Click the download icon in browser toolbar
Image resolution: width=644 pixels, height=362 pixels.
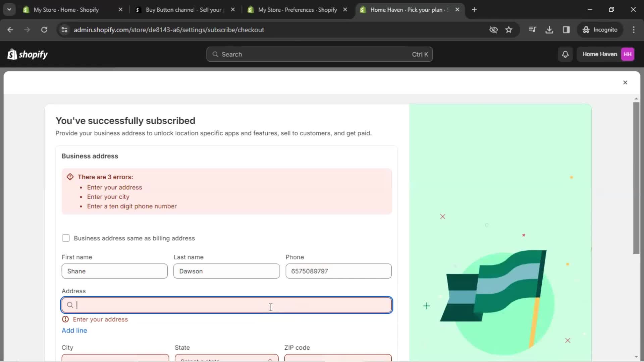coord(550,29)
